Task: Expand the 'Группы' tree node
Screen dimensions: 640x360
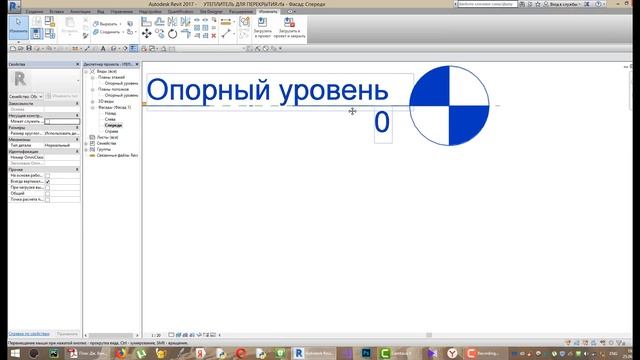Action: tap(86, 149)
